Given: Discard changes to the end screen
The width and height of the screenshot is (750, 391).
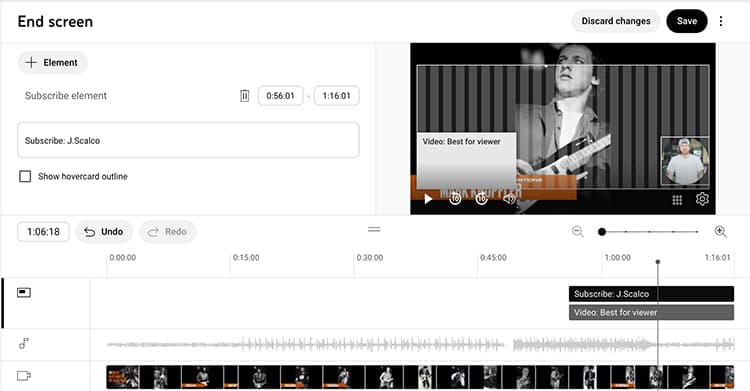Looking at the screenshot, I should point(616,21).
